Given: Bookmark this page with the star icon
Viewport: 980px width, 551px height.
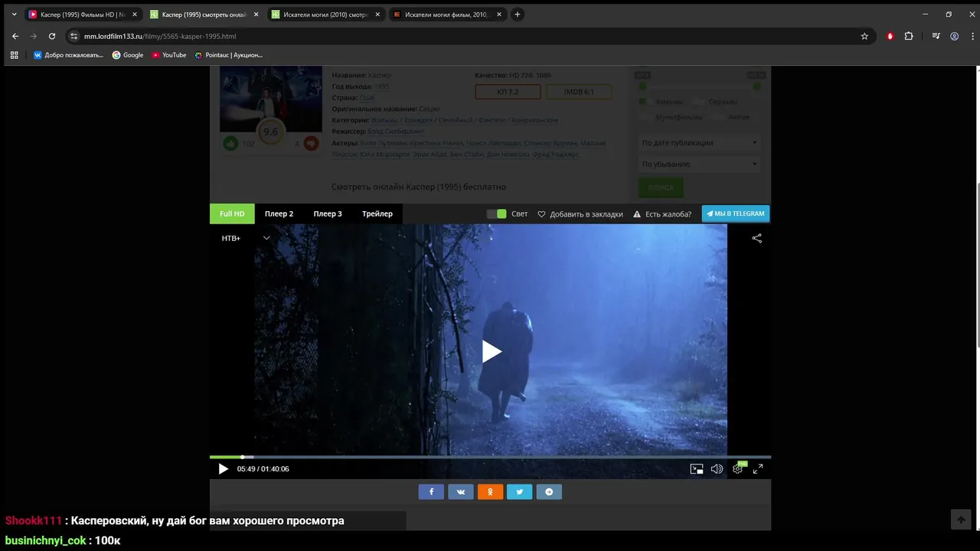Looking at the screenshot, I should (x=864, y=36).
